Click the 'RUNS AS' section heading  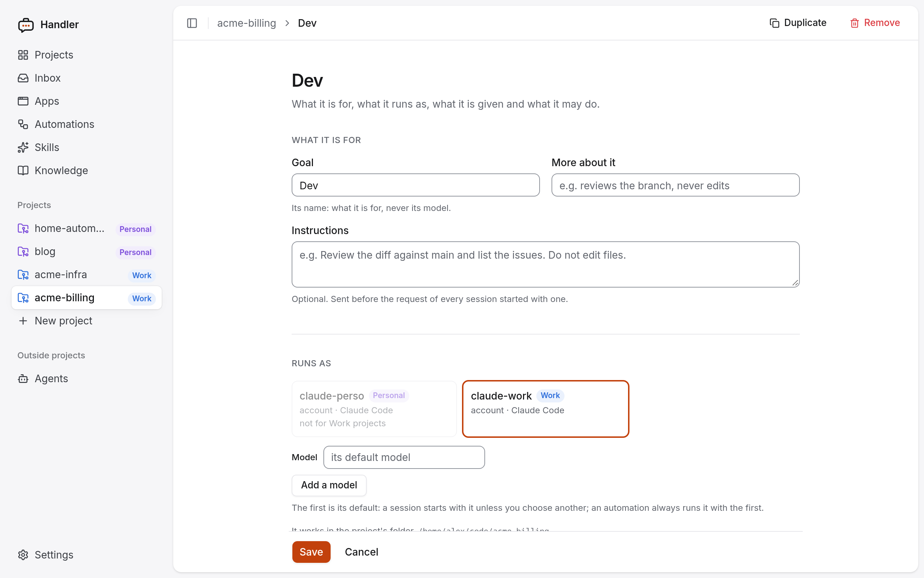pyautogui.click(x=311, y=363)
